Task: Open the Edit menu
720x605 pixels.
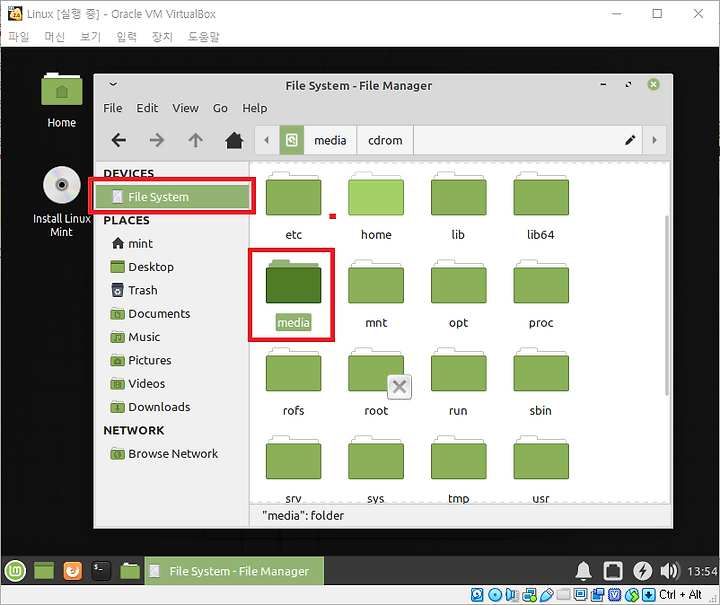Action: (x=147, y=108)
